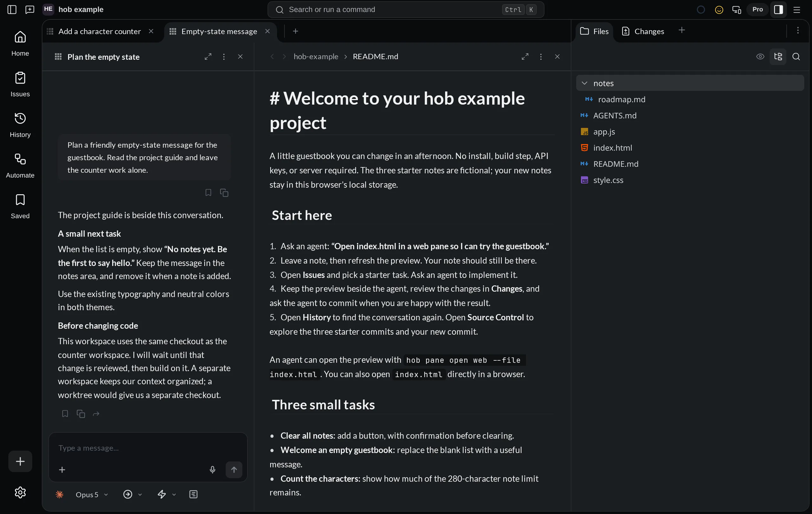Start a new chat from top bar icon
This screenshot has height=514, width=812.
click(x=30, y=10)
